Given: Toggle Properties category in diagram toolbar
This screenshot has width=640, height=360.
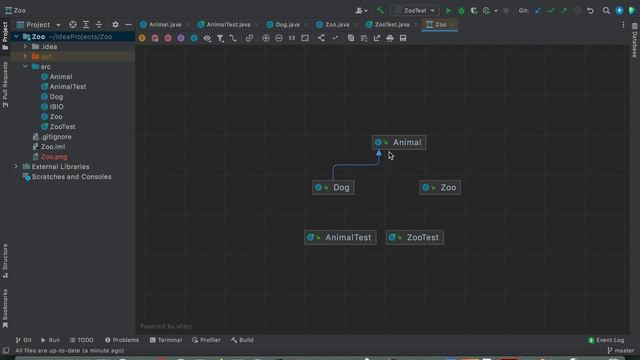Looking at the screenshot, I should point(181,38).
